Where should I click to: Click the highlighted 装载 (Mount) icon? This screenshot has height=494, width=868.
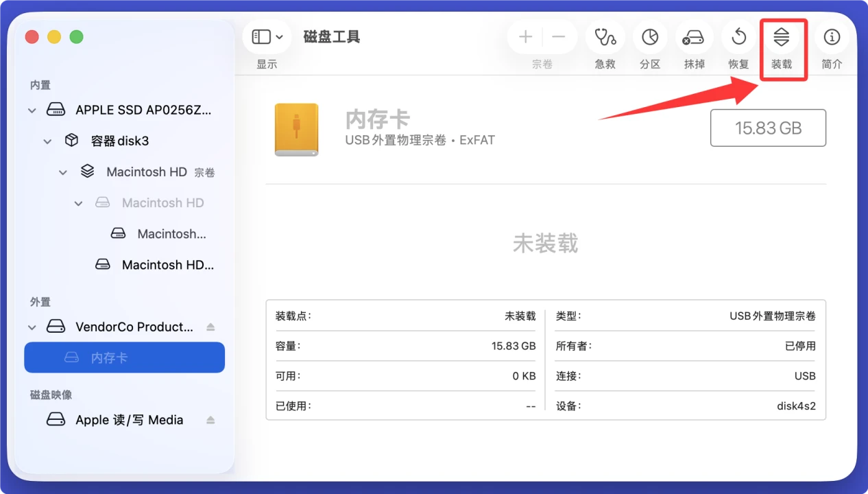click(x=783, y=37)
